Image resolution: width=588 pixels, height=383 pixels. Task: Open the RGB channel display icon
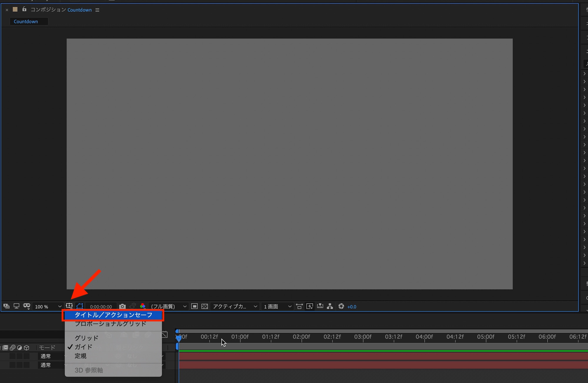143,306
